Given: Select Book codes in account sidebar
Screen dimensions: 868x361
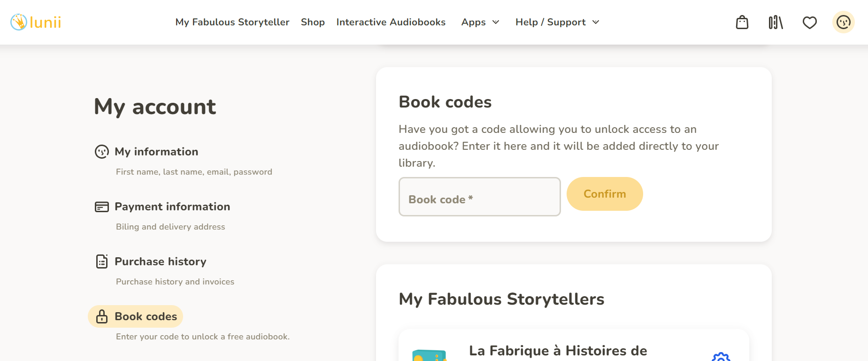Looking at the screenshot, I should pos(136,316).
